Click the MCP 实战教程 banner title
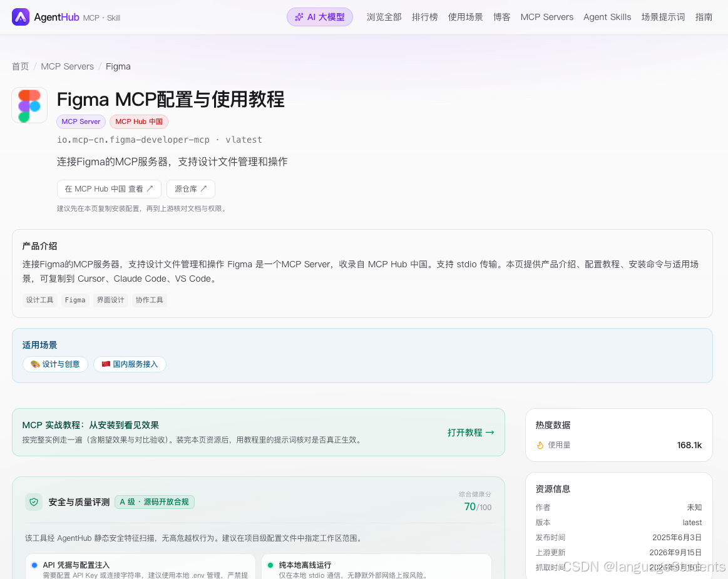The width and height of the screenshot is (728, 579). click(x=91, y=425)
